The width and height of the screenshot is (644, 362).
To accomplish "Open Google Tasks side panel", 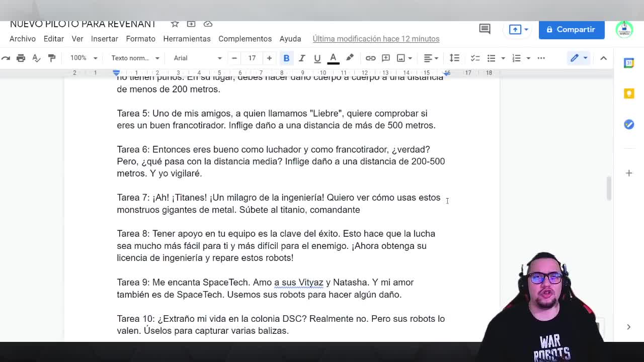I will pos(629,125).
